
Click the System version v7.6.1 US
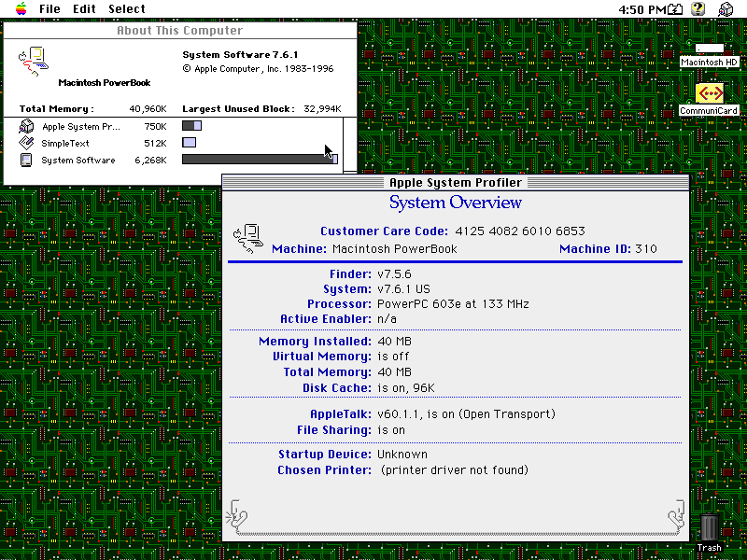pyautogui.click(x=403, y=289)
